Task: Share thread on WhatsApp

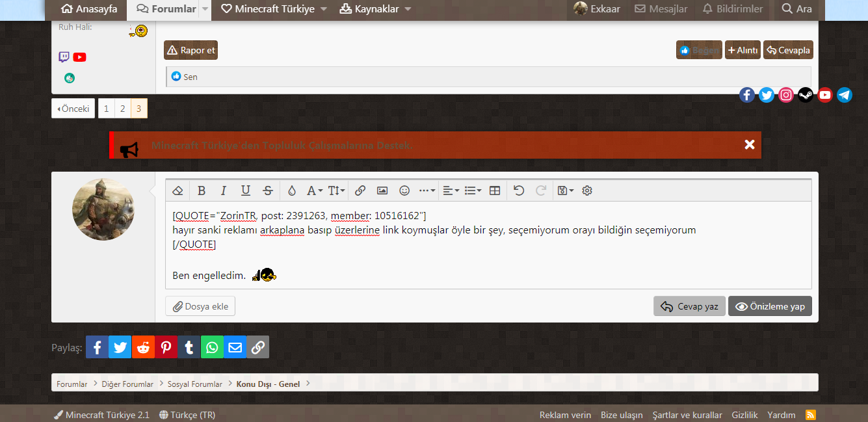Action: coord(212,347)
